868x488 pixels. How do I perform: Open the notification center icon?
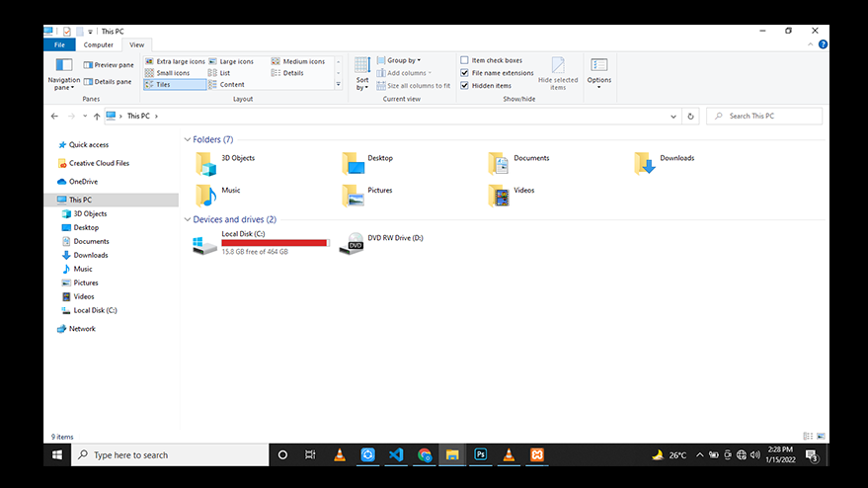812,455
